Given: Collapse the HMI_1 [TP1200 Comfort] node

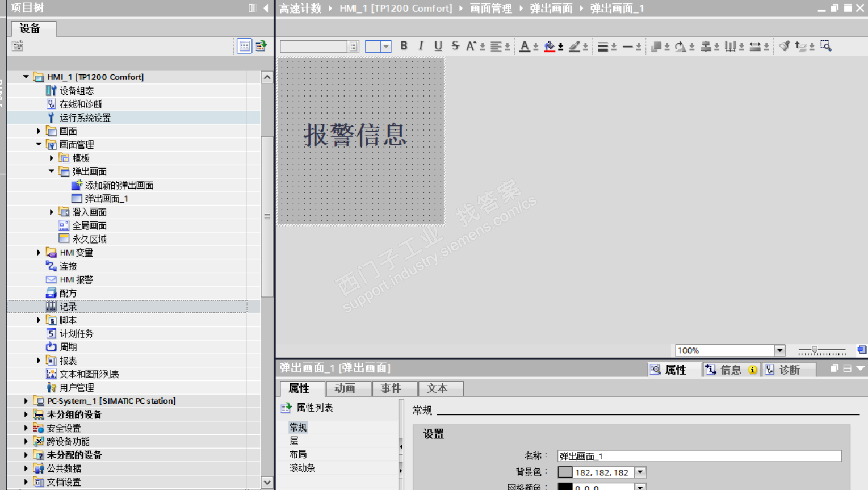Looking at the screenshot, I should pyautogui.click(x=26, y=77).
